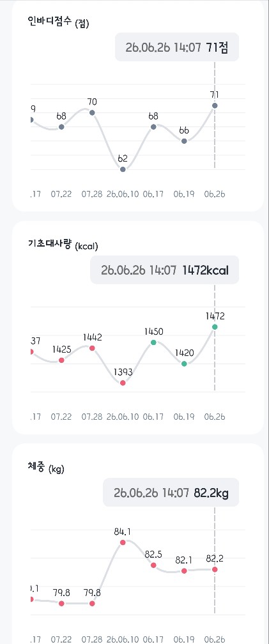The image size is (269, 644).
Task: Tap the 66 score data point
Action: coord(184,141)
